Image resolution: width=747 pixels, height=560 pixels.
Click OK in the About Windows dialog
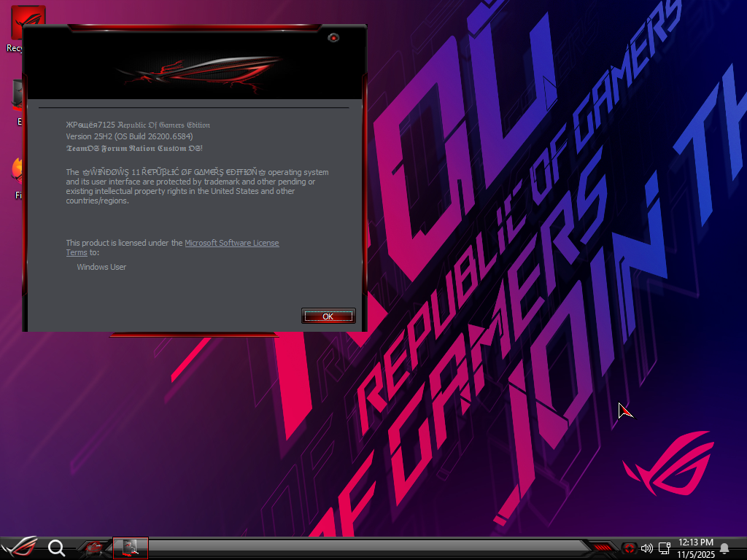tap(328, 316)
